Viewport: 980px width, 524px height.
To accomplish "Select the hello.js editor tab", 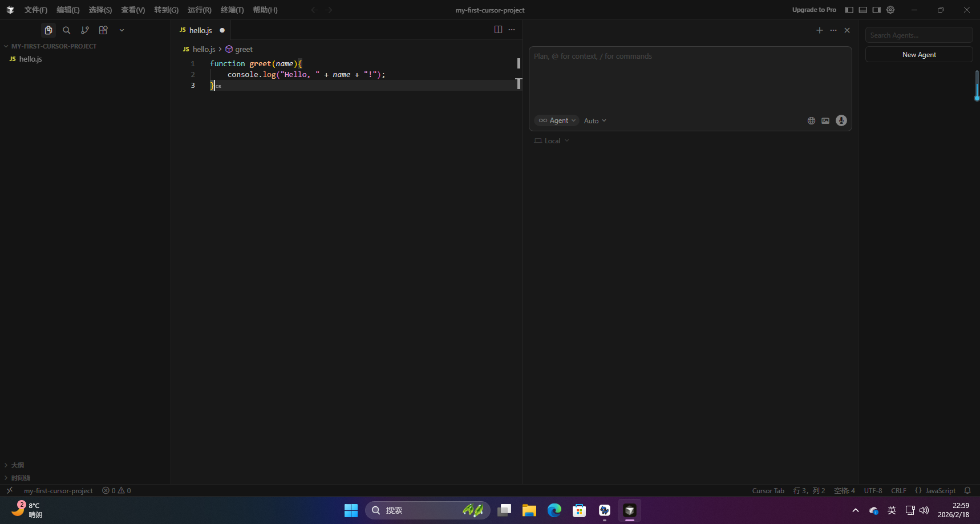I will pyautogui.click(x=202, y=30).
